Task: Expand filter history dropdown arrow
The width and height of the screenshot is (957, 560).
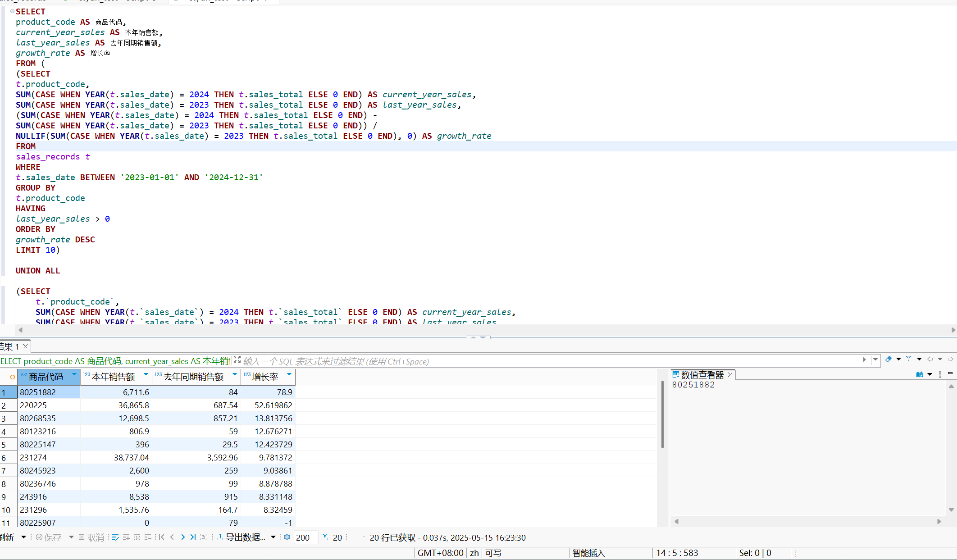Action: [875, 360]
